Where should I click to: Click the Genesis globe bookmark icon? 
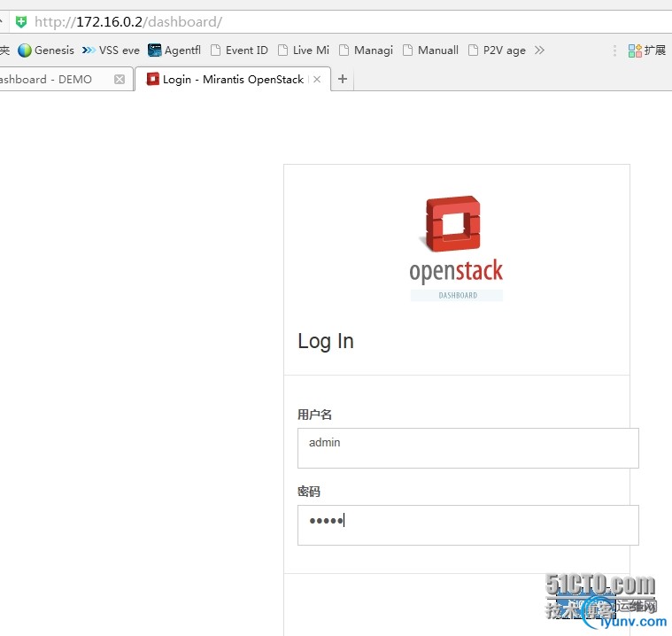[x=25, y=50]
